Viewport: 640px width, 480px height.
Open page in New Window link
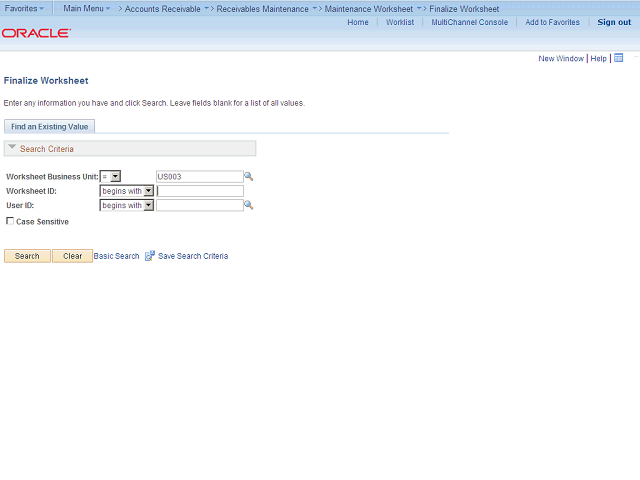(x=561, y=58)
